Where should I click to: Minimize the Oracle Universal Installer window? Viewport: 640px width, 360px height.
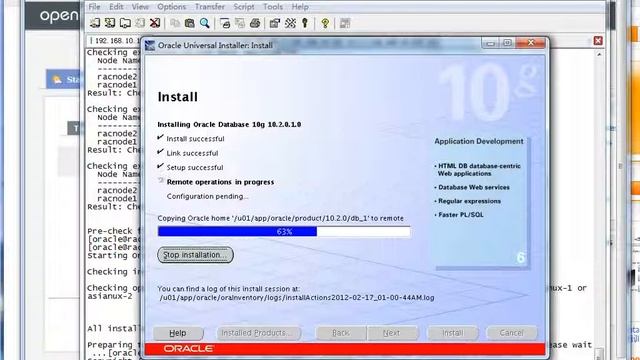(491, 43)
